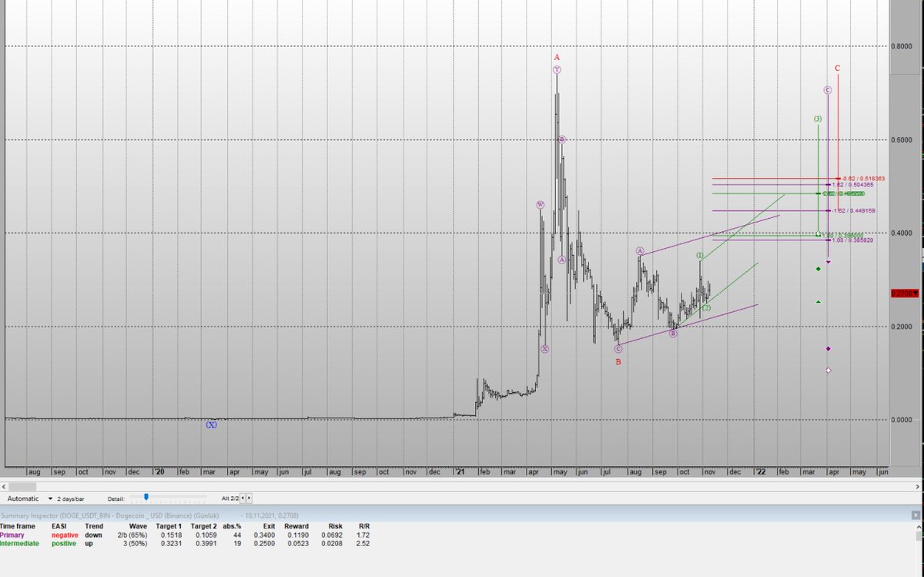Click the 3 (50%) wave cell
924x577 pixels.
136,543
